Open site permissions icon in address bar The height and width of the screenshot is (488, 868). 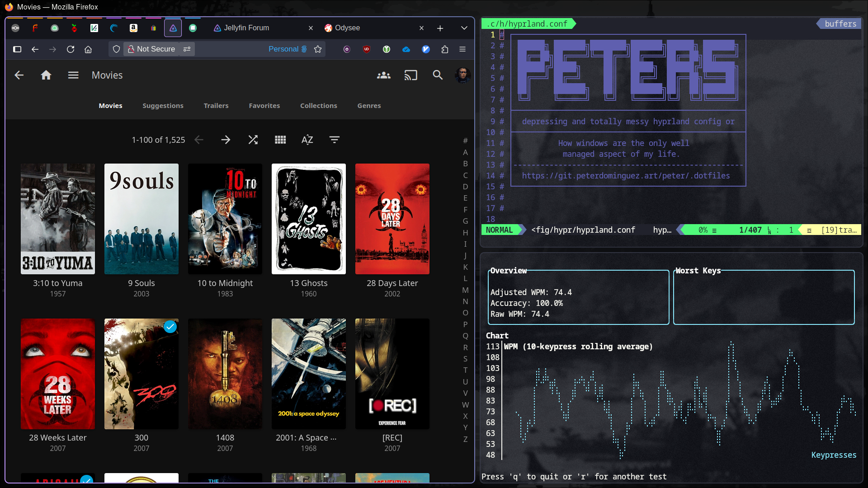(187, 49)
